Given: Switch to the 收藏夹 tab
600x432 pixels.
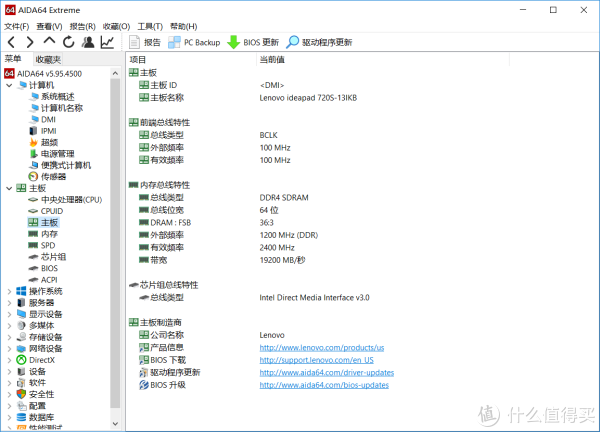Looking at the screenshot, I should [x=48, y=59].
